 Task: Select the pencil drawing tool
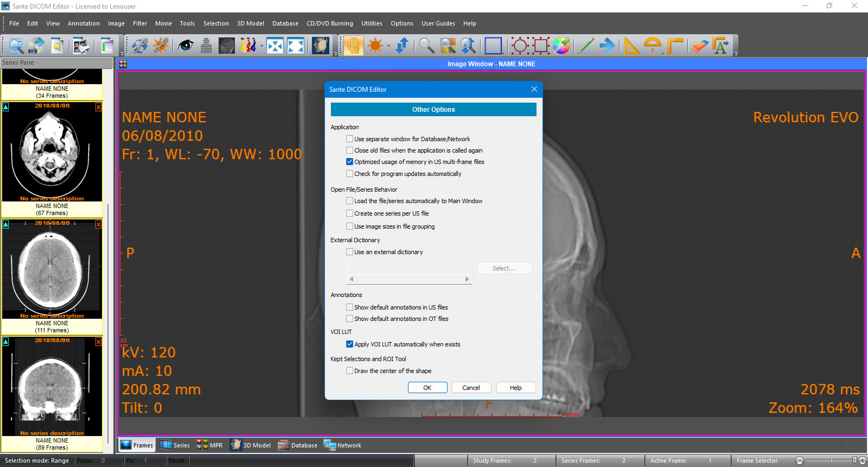pos(585,46)
